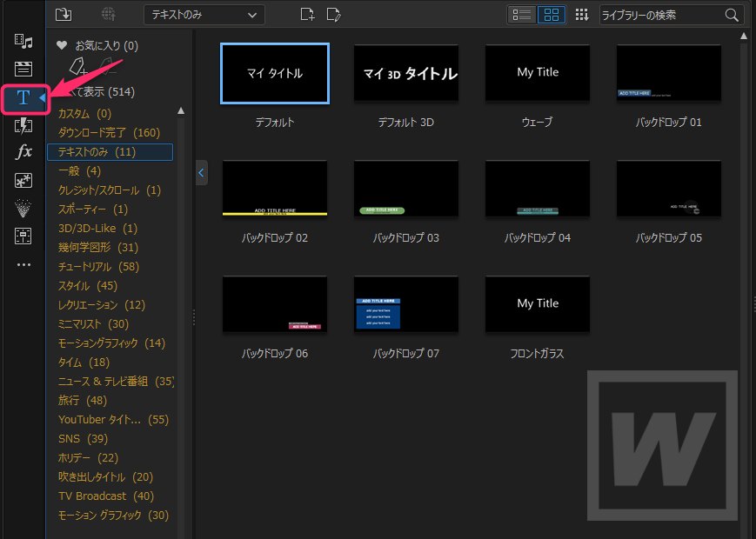Open the お気に入り (0) favorites

(x=106, y=46)
